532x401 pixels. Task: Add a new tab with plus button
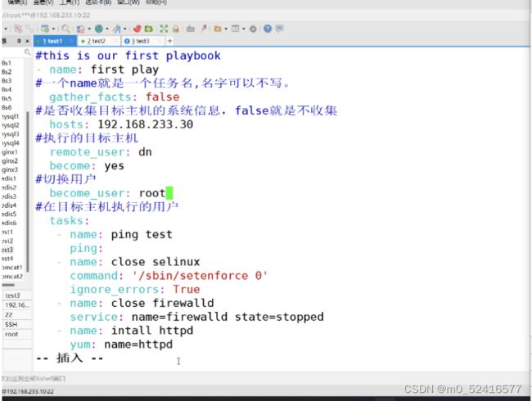169,41
